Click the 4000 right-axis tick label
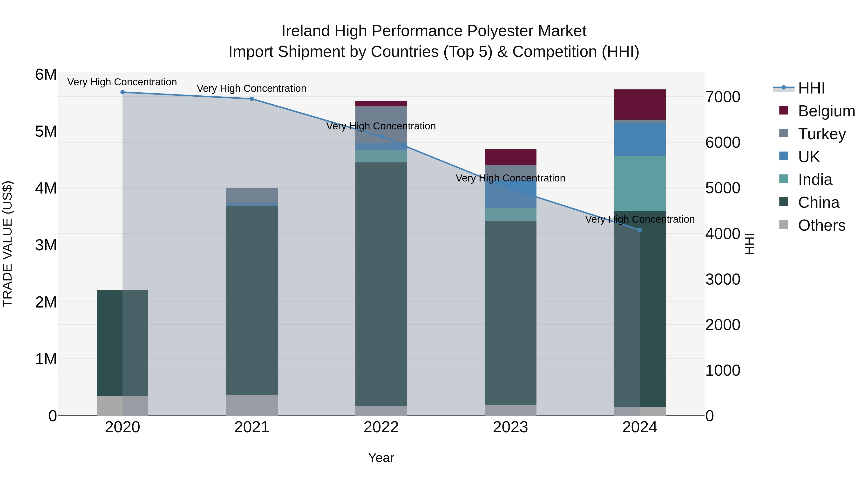The height and width of the screenshot is (488, 868). click(723, 234)
